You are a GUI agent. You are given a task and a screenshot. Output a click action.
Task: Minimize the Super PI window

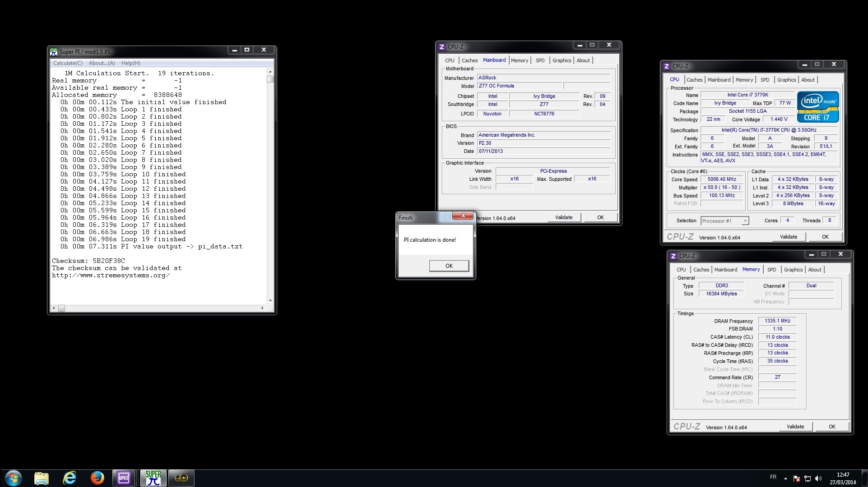tap(235, 50)
